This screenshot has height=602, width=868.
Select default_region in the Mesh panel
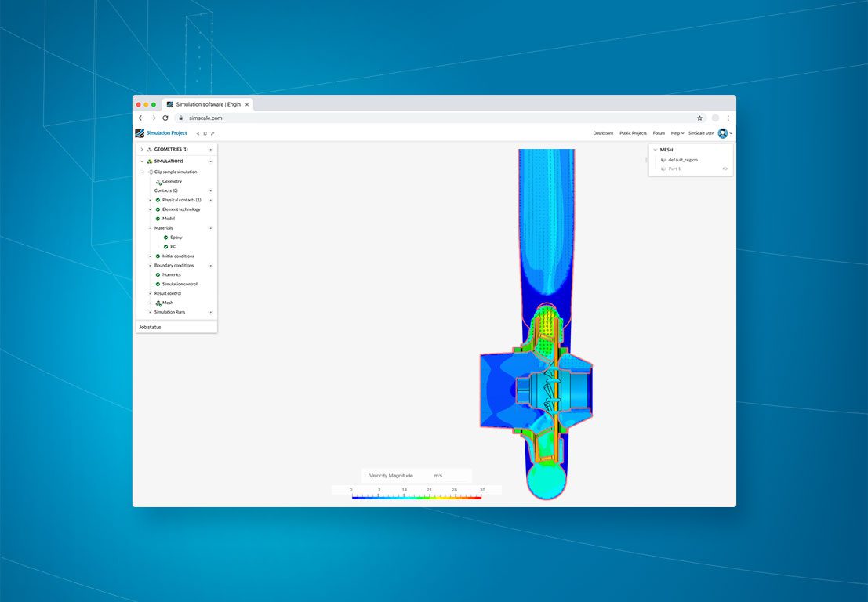point(682,160)
